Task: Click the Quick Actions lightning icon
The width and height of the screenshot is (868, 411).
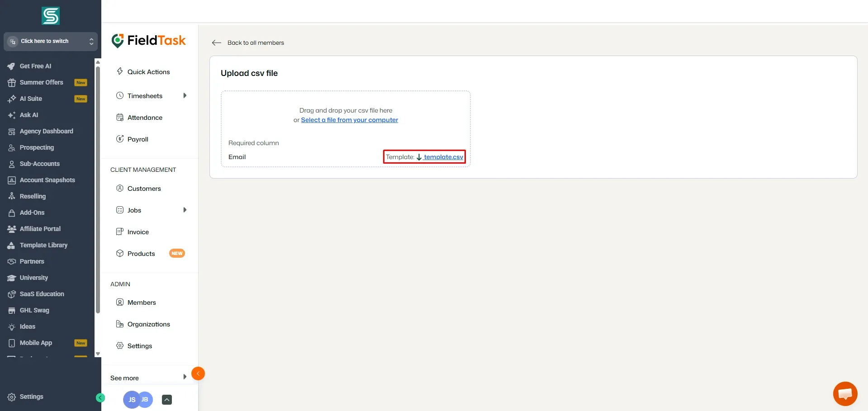Action: coord(120,71)
